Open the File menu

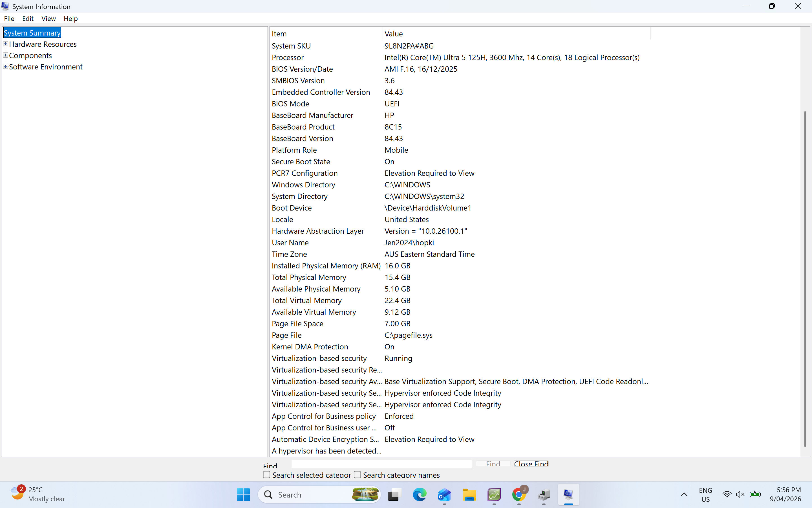(x=9, y=18)
